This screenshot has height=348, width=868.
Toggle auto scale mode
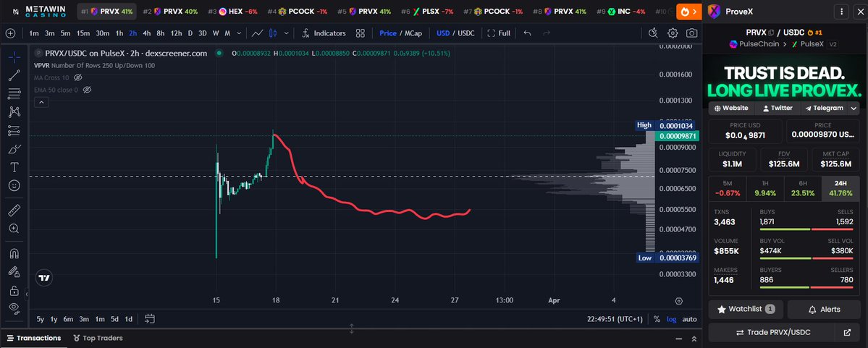[x=689, y=319]
